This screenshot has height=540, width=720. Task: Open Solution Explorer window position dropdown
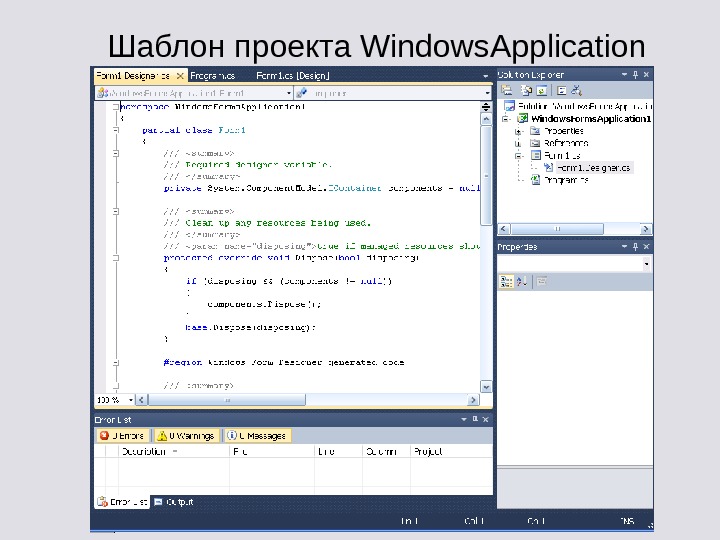coord(624,74)
